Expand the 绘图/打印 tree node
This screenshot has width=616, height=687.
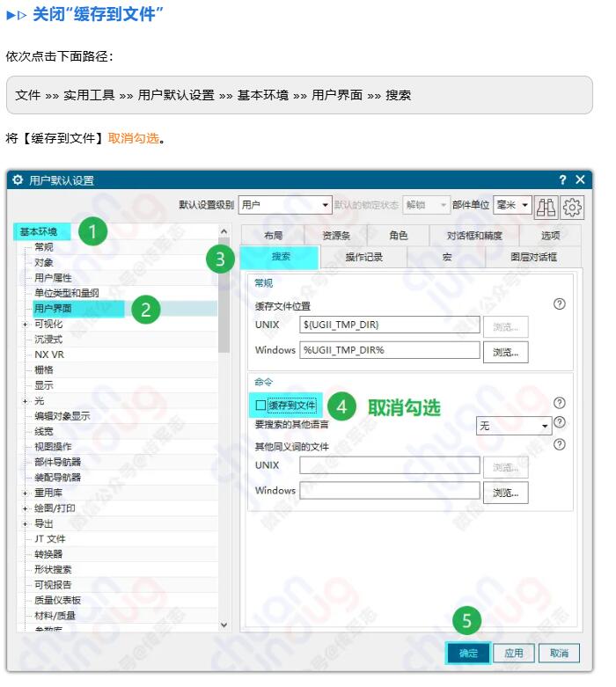(26, 508)
